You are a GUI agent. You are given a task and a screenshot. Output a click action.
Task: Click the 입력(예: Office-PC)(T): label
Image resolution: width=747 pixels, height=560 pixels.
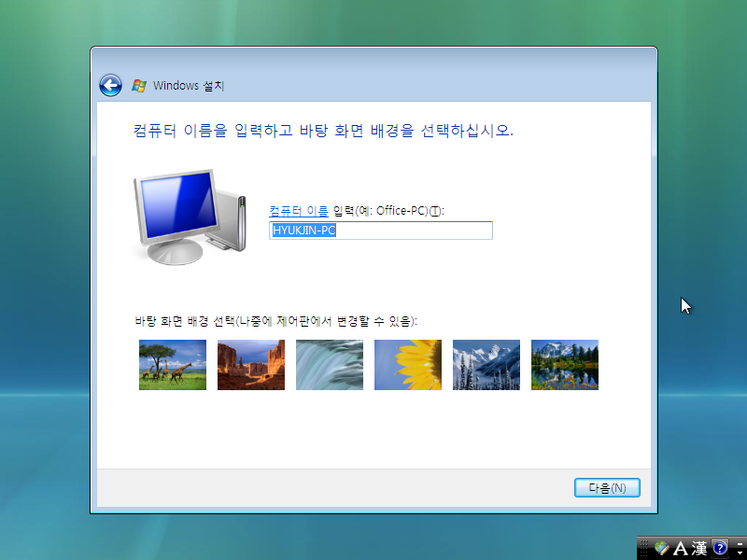click(388, 211)
